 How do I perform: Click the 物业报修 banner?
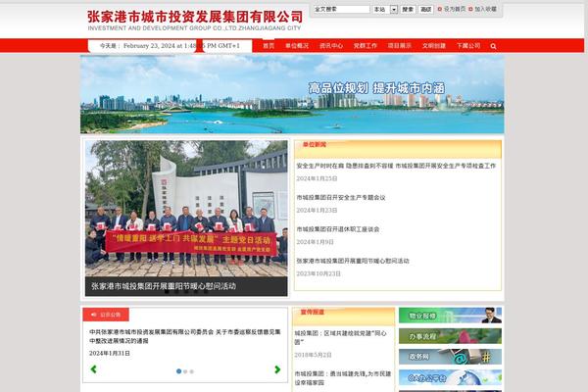coord(450,316)
